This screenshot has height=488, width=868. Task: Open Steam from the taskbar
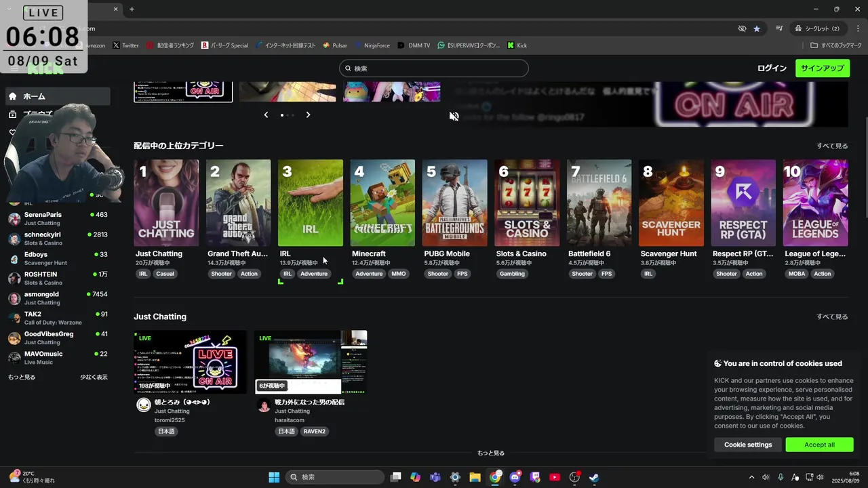pos(594,477)
